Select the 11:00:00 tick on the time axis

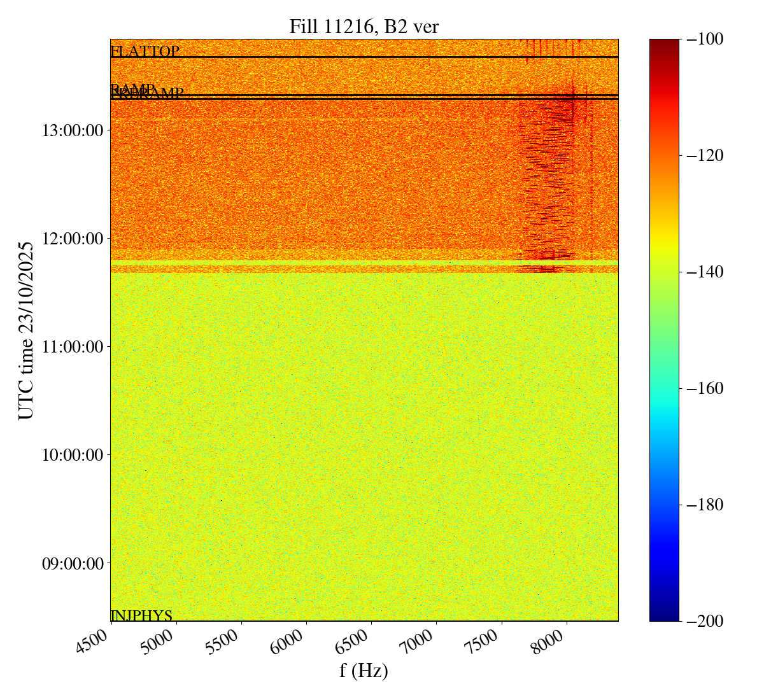tap(72, 347)
